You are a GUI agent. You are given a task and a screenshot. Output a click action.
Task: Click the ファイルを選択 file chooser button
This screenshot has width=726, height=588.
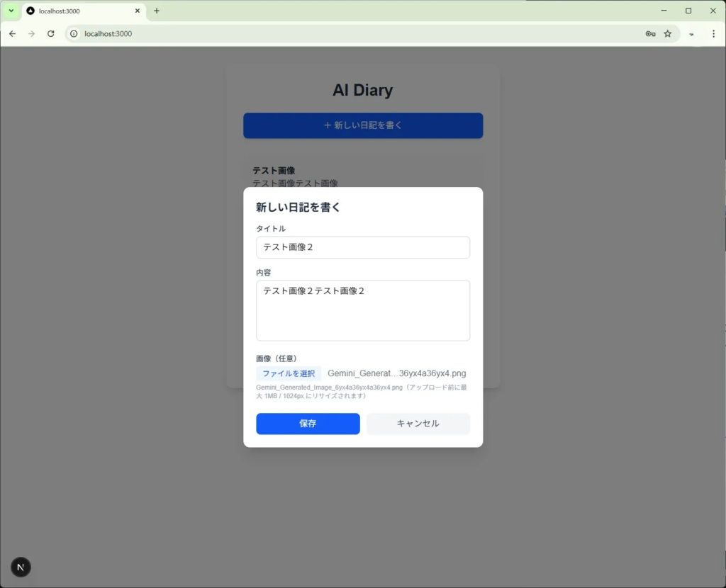coord(289,373)
